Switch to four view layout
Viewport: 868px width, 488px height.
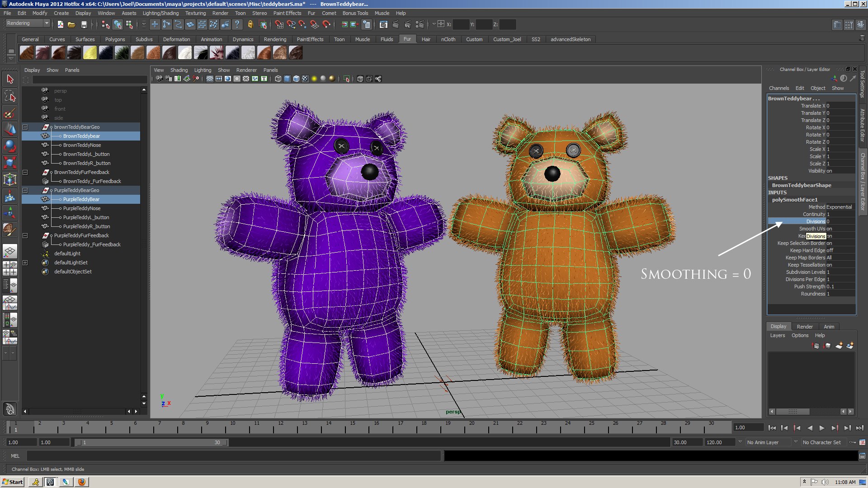tap(10, 268)
